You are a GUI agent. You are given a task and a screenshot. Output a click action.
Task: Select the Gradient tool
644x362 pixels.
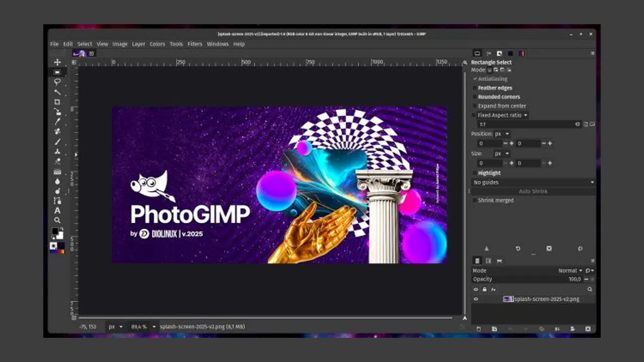pyautogui.click(x=57, y=171)
